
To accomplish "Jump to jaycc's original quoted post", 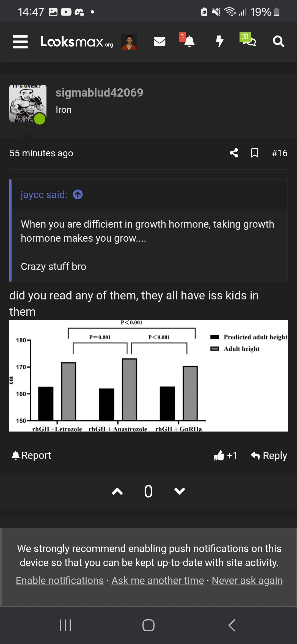I will pyautogui.click(x=78, y=194).
